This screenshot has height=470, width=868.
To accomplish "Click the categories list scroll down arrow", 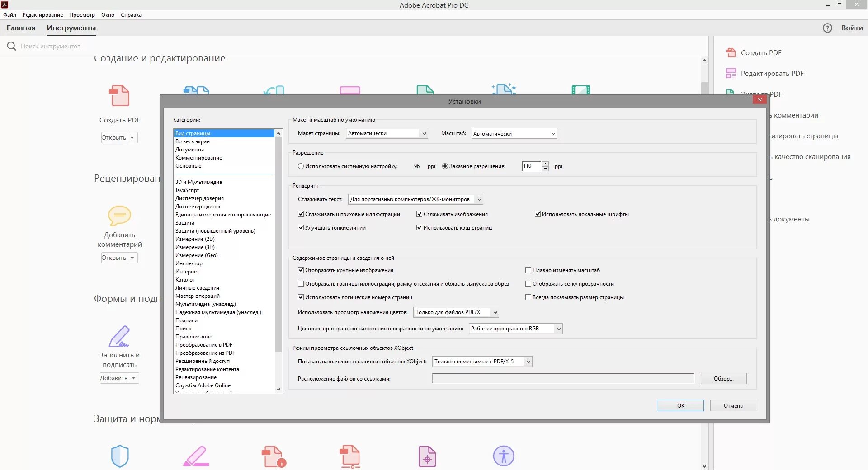I will 278,390.
